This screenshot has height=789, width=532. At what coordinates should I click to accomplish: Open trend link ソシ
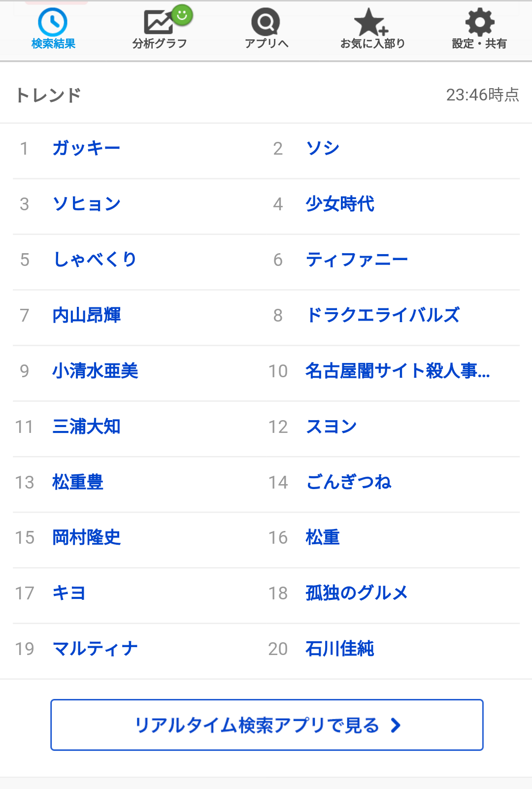(323, 149)
